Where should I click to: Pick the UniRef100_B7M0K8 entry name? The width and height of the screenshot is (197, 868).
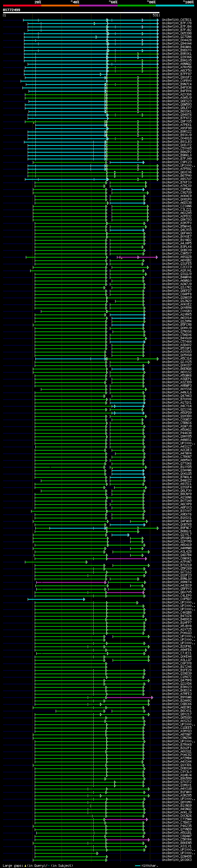click(x=177, y=745)
